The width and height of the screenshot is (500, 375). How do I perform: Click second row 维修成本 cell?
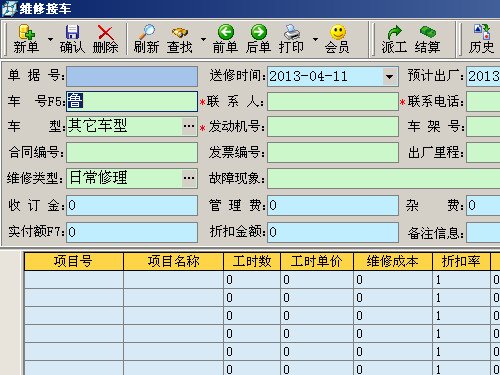click(x=393, y=298)
